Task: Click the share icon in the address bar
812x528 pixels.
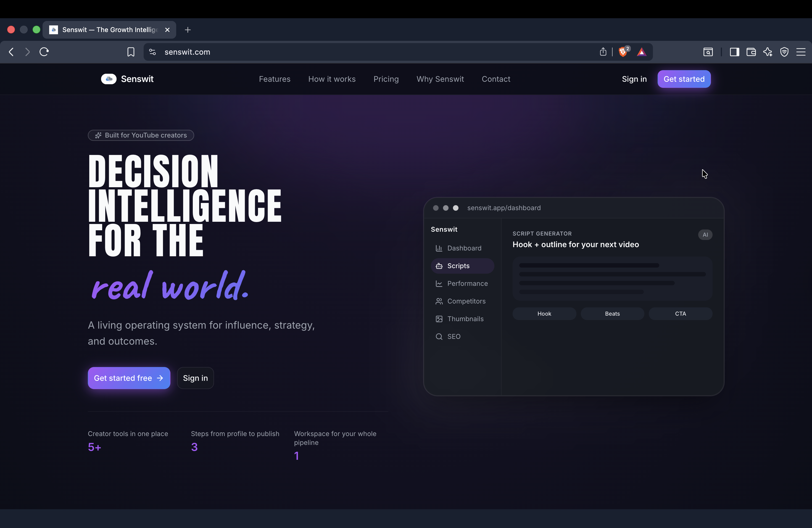Action: pyautogui.click(x=603, y=52)
